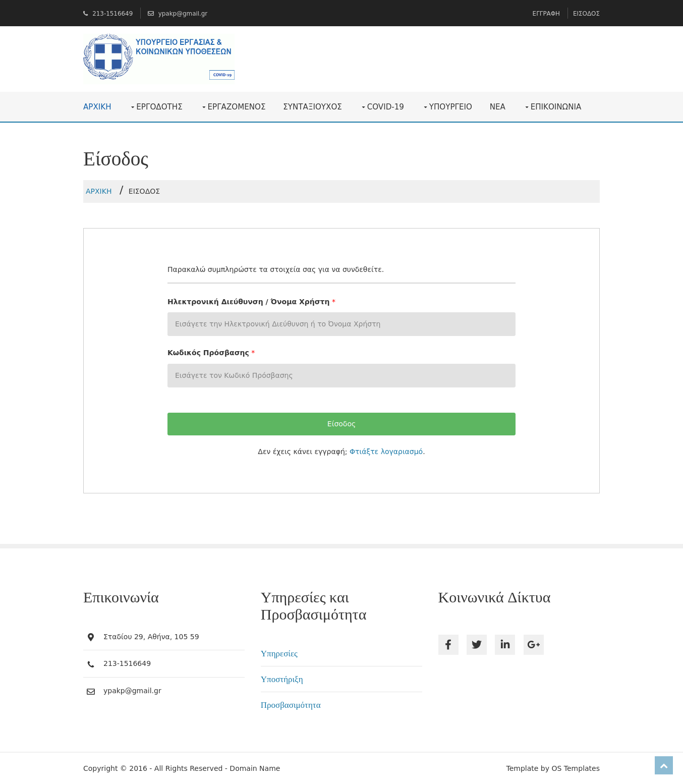This screenshot has width=683, height=784.
Task: Open the LinkedIn social icon
Action: (x=505, y=645)
